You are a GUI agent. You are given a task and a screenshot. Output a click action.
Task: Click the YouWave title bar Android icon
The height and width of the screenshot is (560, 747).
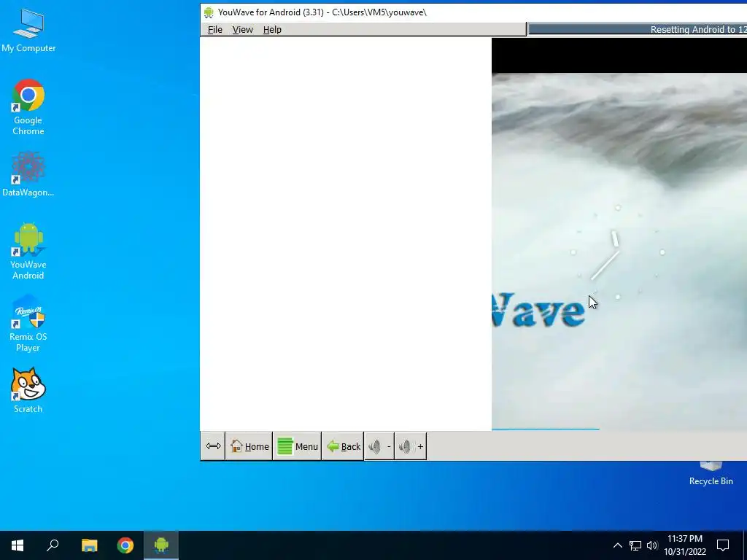(208, 12)
